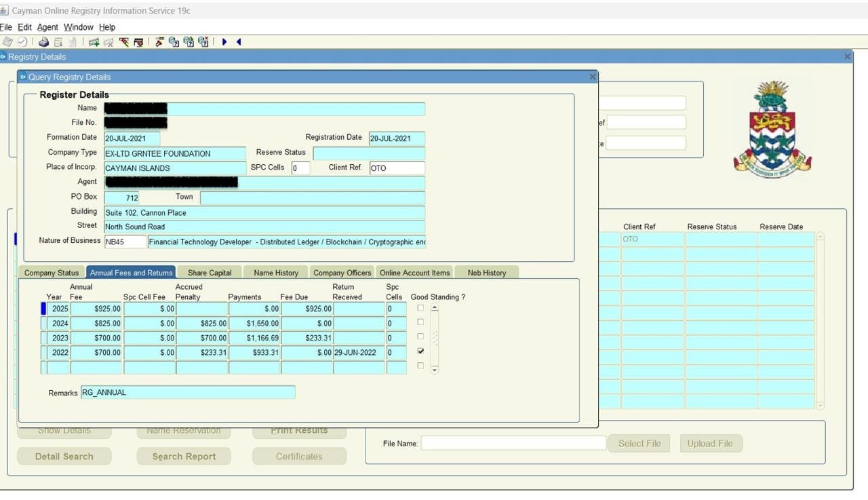The height and width of the screenshot is (500, 868).
Task: Click the 2024 Payments cell showing $1,650.00
Action: pyautogui.click(x=254, y=324)
